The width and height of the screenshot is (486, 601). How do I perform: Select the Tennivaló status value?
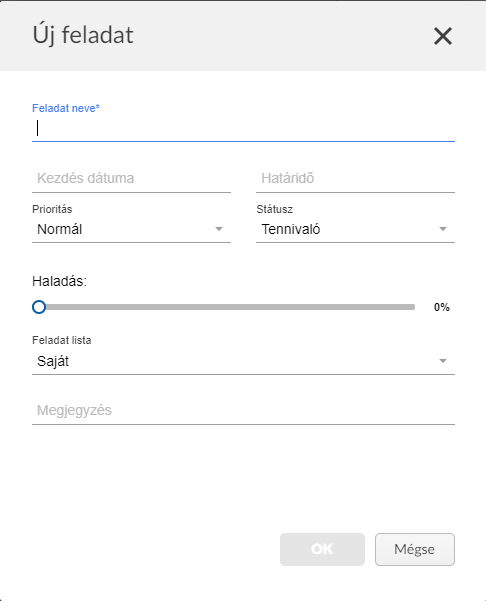291,229
